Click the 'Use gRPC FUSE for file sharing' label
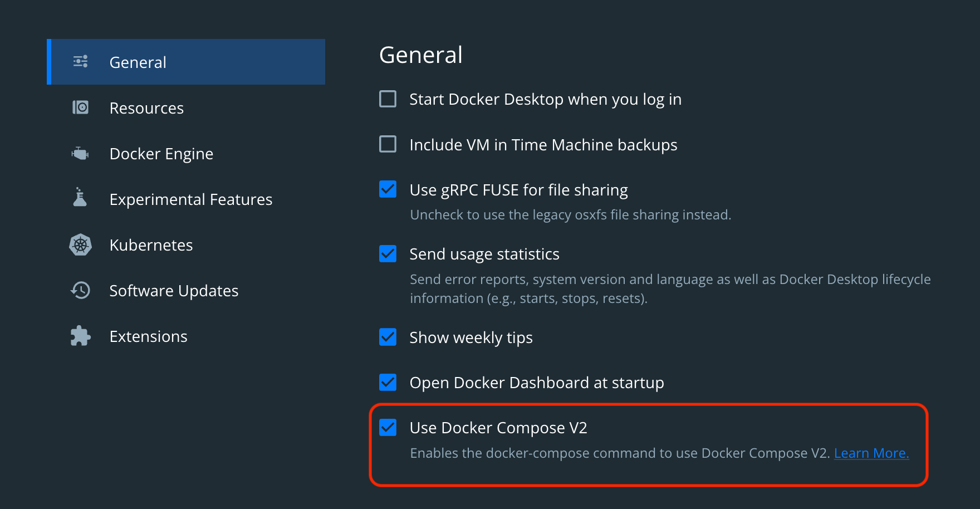Screen dimensions: 980x509 (519, 190)
